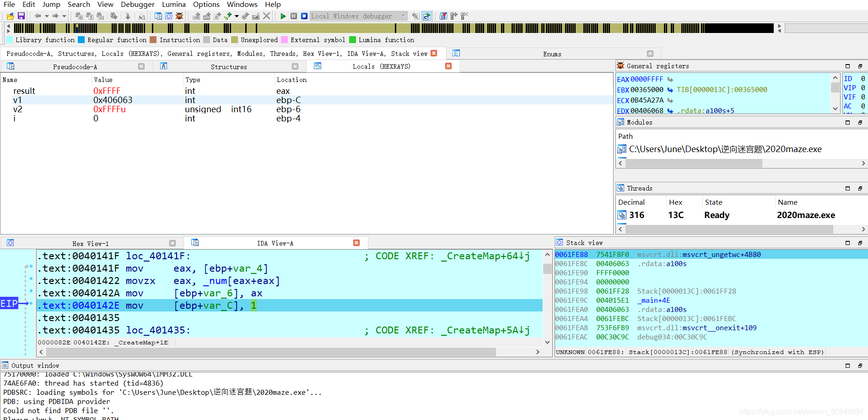
Task: Click the _main+4E stack entry link
Action: (x=654, y=300)
